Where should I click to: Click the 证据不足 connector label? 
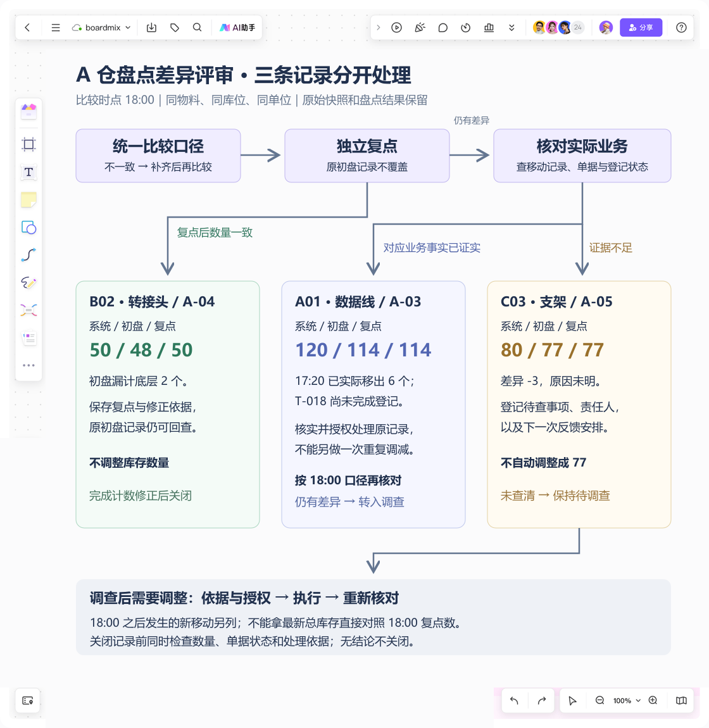coord(611,248)
